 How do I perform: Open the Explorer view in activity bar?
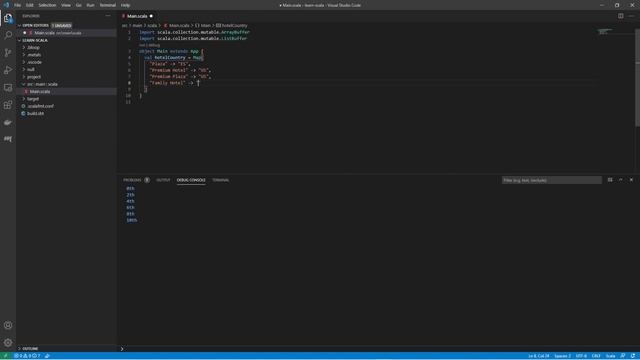8,18
